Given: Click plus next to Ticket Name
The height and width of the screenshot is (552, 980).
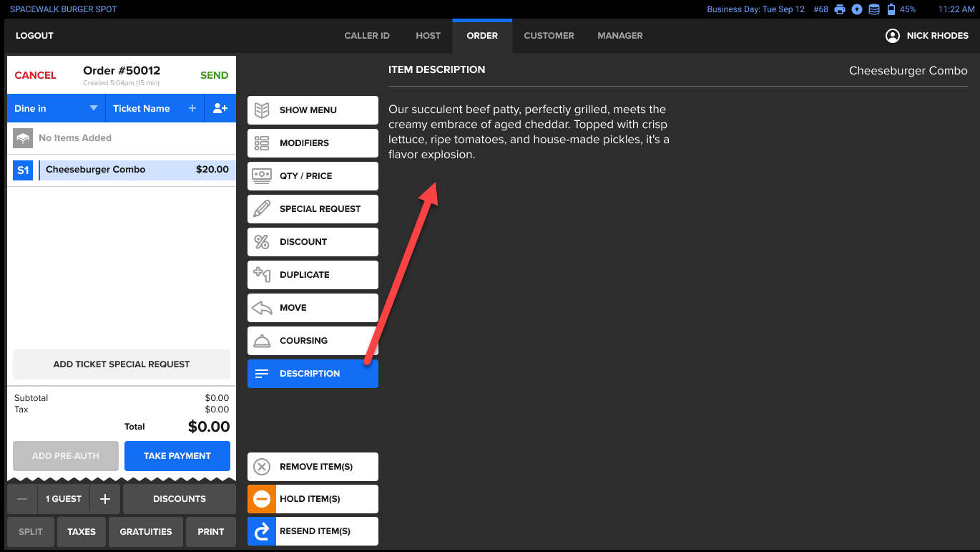Looking at the screenshot, I should [192, 108].
